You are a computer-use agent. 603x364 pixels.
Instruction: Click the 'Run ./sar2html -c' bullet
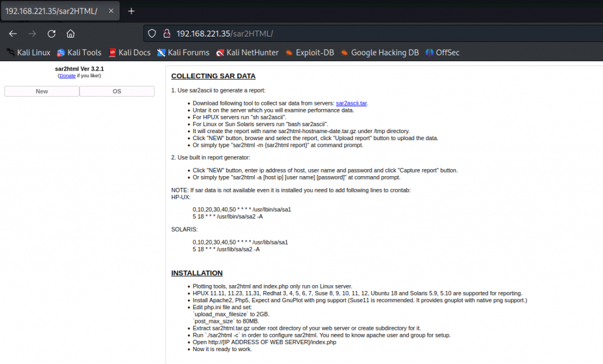pos(322,335)
